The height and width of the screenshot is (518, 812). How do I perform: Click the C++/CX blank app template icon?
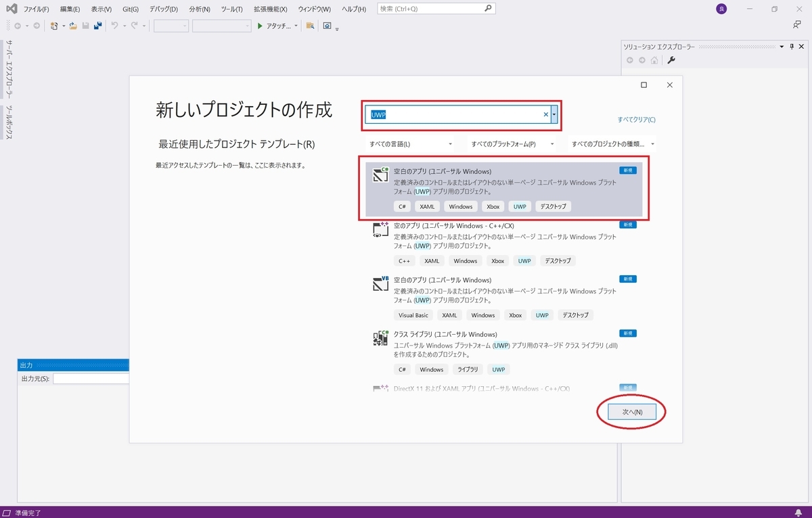(380, 230)
